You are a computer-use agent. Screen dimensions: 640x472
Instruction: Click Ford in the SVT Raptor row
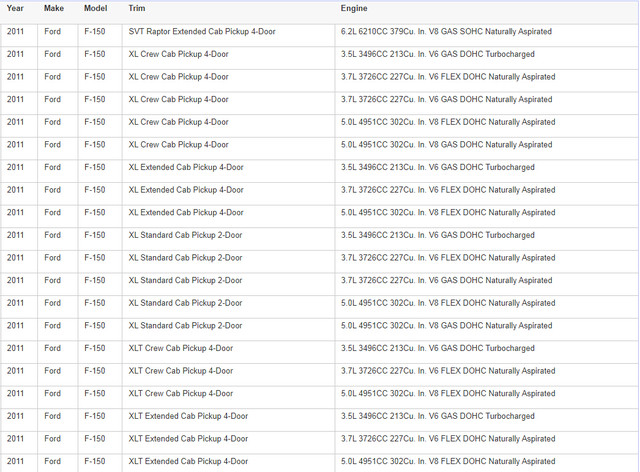[x=52, y=31]
